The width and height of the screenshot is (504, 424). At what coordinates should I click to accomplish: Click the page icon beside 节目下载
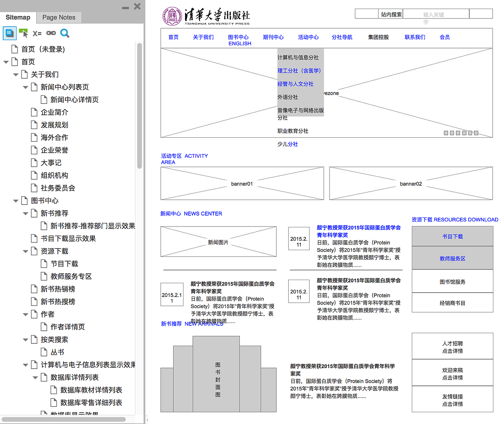click(x=44, y=264)
